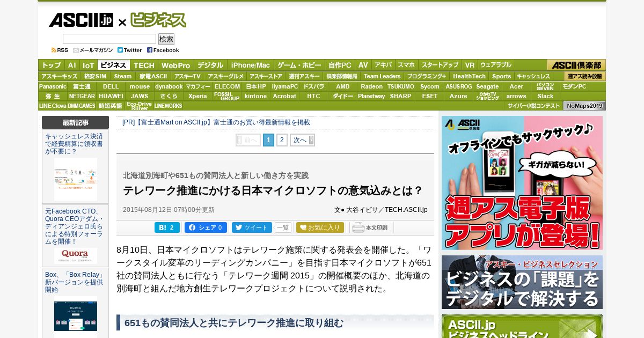Open the ASCII倶楽部 nav button
Viewport: 644px width, 338px height.
576,65
